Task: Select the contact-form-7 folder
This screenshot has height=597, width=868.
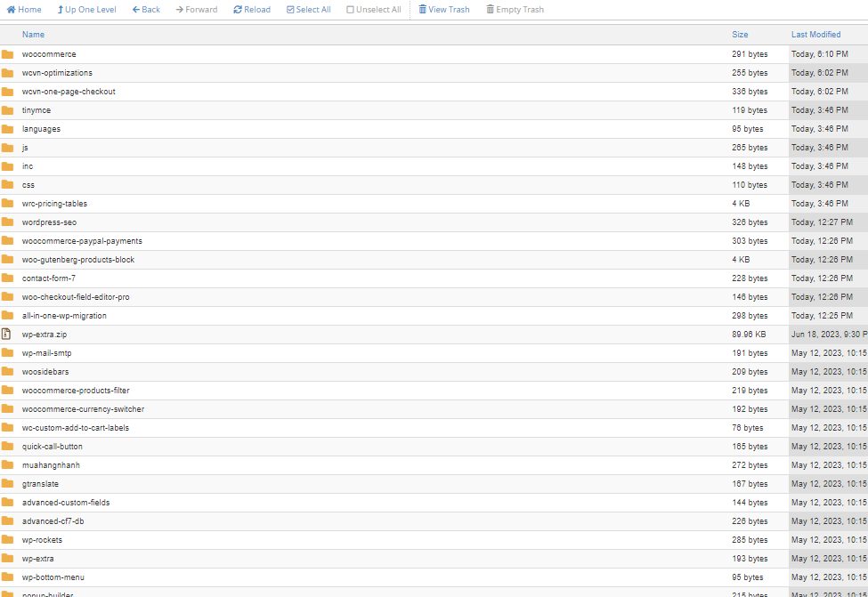Action: 48,278
